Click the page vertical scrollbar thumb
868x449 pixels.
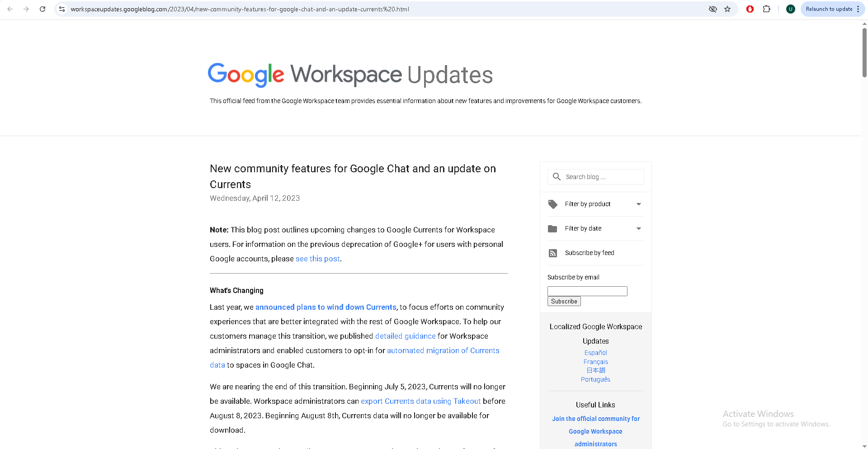864,52
